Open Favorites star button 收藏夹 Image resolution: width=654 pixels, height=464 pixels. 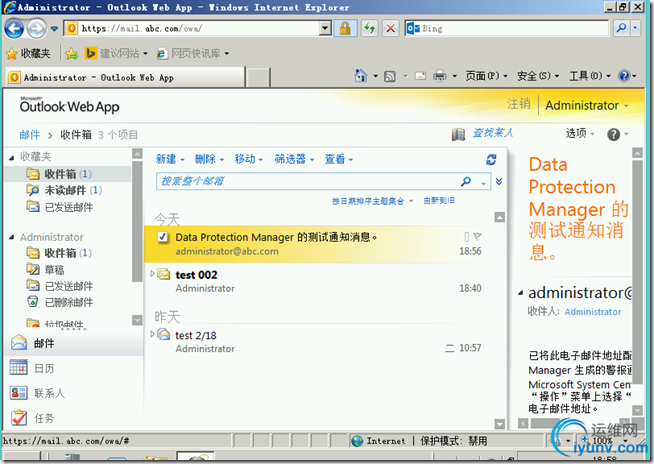point(28,53)
